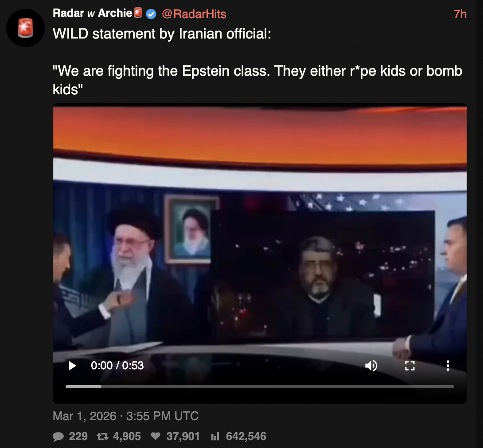The height and width of the screenshot is (448, 483).
Task: Open the 7h timestamp link
Action: coord(460,14)
